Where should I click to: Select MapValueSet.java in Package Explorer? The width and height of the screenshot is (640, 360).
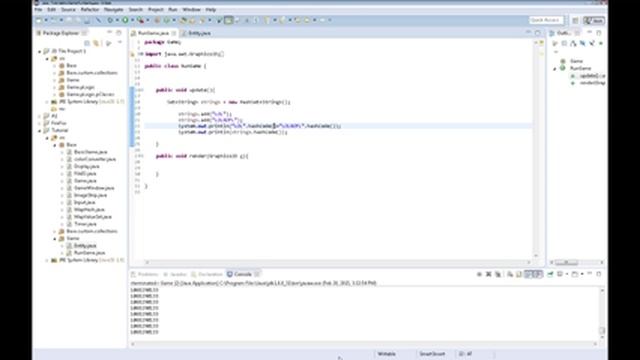(x=93, y=217)
